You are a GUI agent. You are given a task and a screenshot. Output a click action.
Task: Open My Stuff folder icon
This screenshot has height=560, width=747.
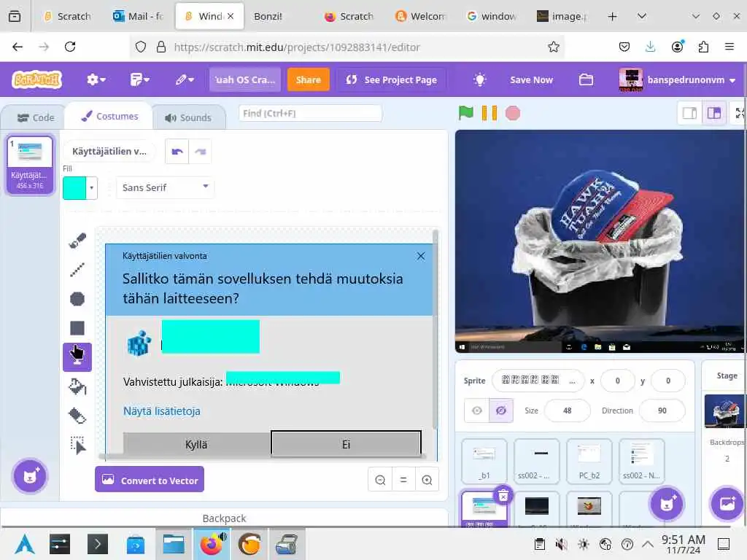point(586,79)
